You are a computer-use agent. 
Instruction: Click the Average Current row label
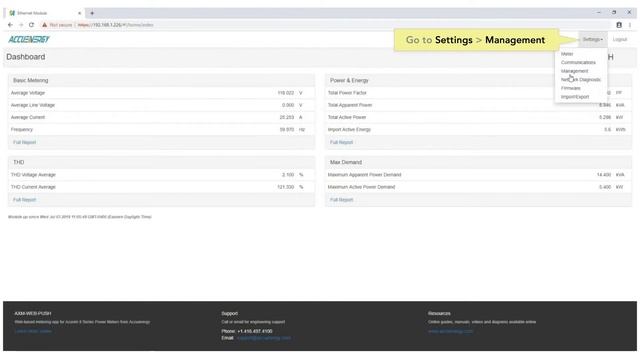coord(28,118)
